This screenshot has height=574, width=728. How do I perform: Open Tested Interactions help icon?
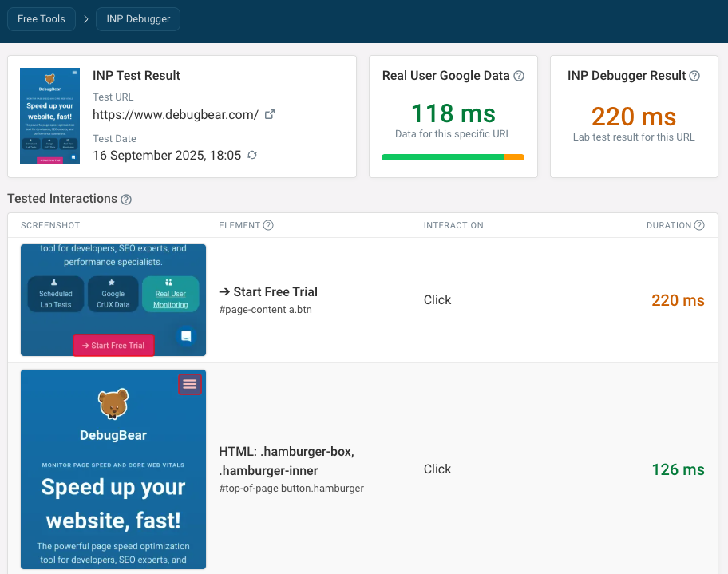click(x=126, y=200)
